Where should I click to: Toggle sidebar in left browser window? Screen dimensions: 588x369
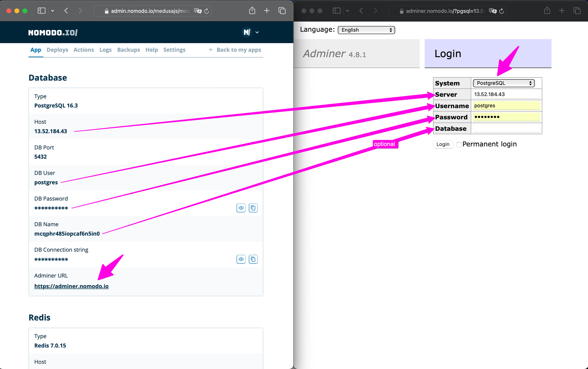[41, 11]
